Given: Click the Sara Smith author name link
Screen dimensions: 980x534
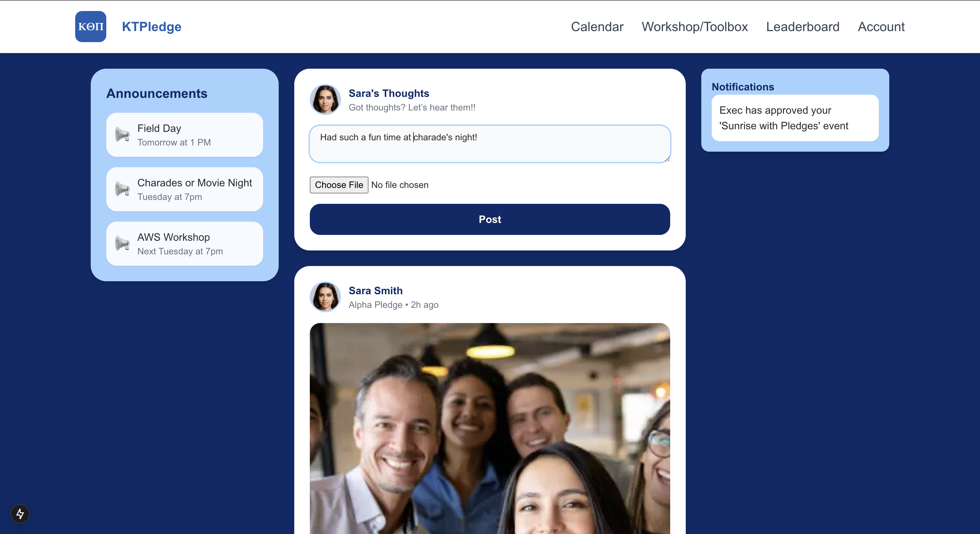Looking at the screenshot, I should pos(376,291).
